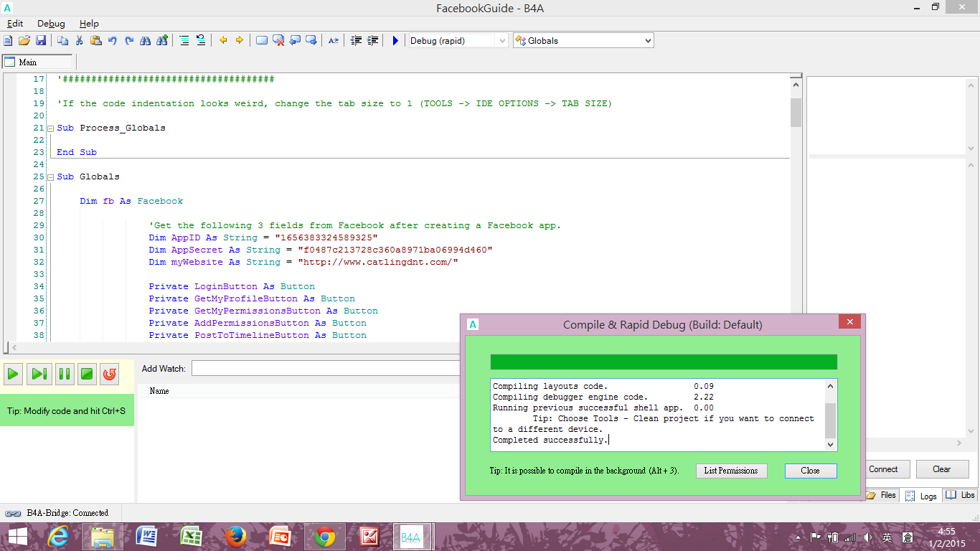980x551 pixels.
Task: Switch to the Files tab
Action: (882, 495)
